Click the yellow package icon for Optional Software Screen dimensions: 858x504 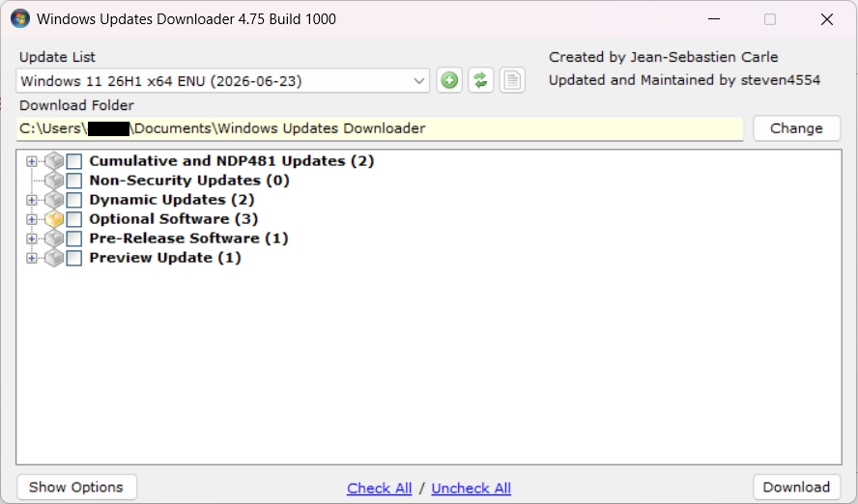click(54, 219)
